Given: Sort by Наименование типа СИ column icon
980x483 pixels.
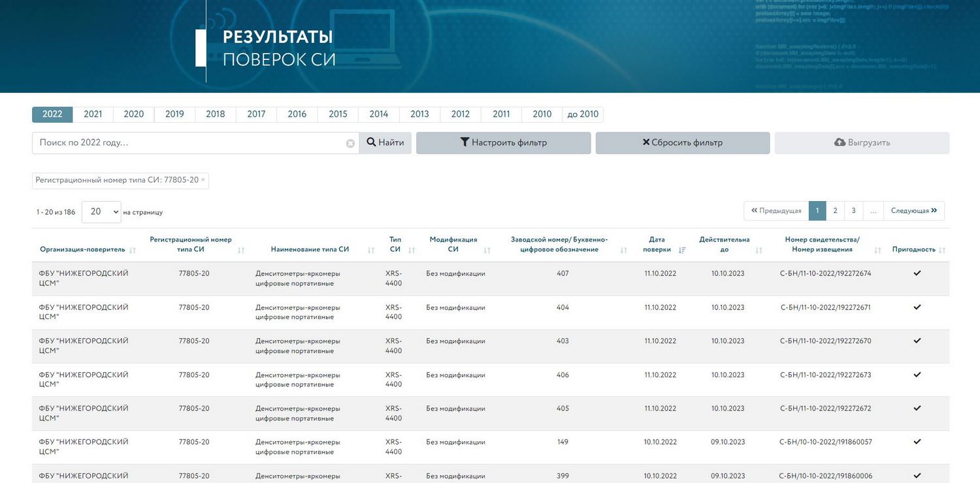Looking at the screenshot, I should click(x=371, y=251).
